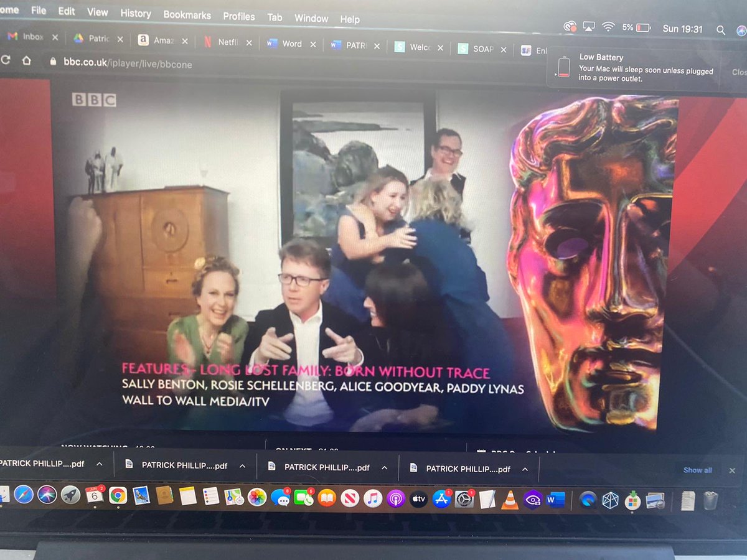The height and width of the screenshot is (560, 747).
Task: Click the Chrome reload button
Action: pyautogui.click(x=6, y=60)
